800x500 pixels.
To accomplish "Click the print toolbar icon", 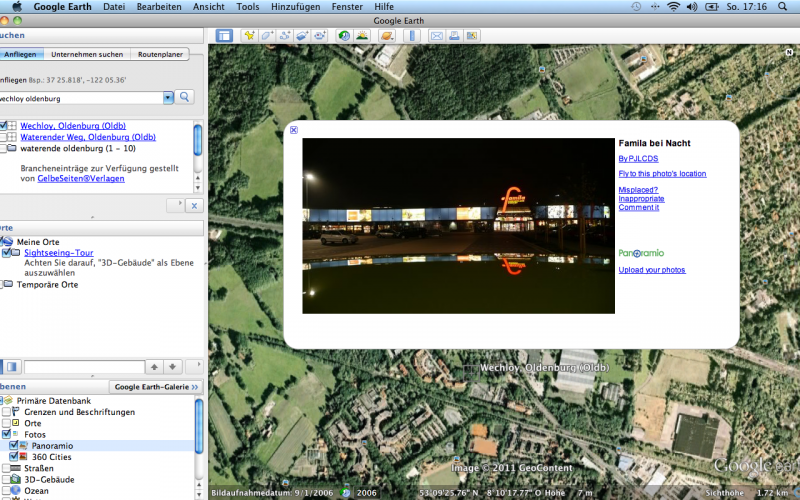I will point(454,36).
